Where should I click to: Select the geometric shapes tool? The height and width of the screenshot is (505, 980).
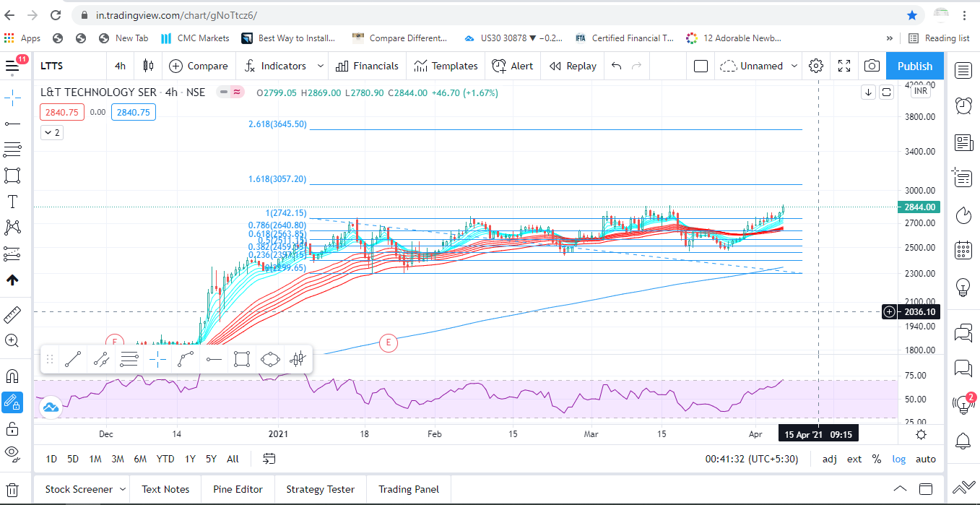[12, 175]
